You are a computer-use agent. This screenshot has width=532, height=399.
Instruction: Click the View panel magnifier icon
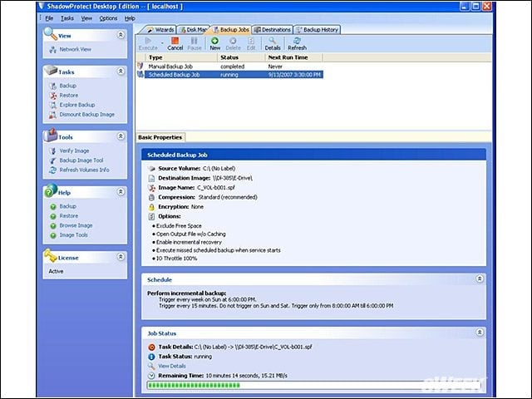51,33
